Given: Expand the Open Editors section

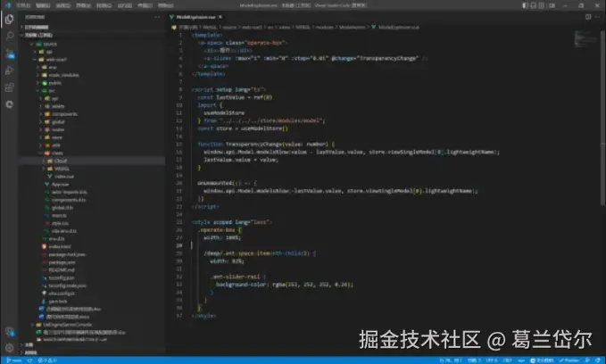Looking at the screenshot, I should click(92, 27).
